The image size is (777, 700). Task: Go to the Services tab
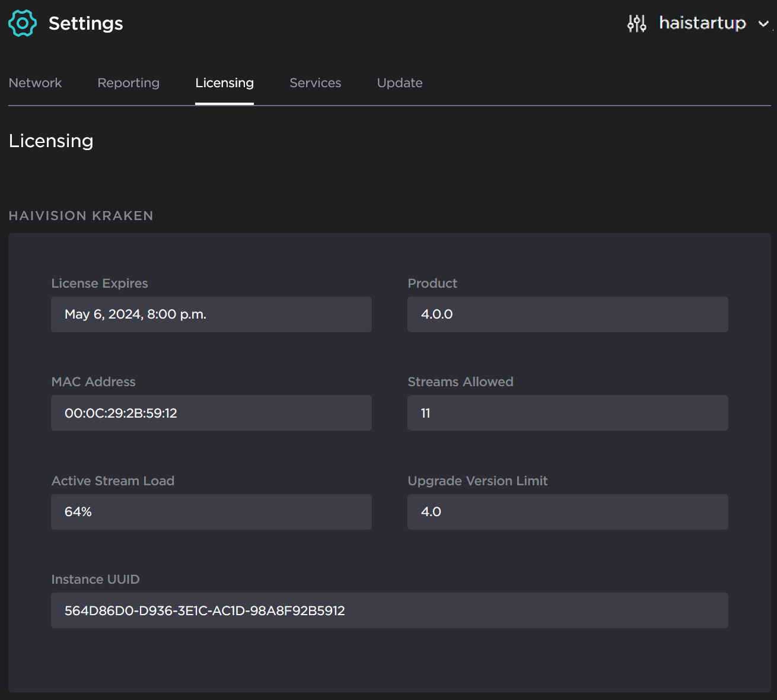315,83
